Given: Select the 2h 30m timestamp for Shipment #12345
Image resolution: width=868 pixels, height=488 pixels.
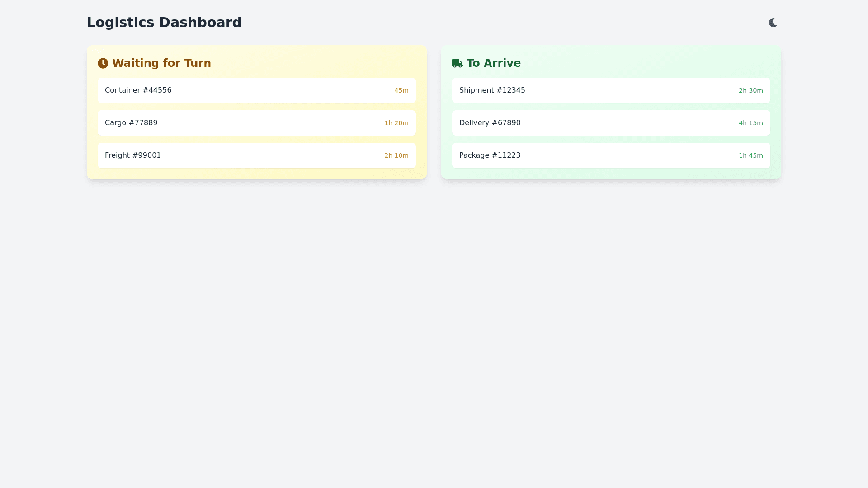Looking at the screenshot, I should [x=750, y=90].
